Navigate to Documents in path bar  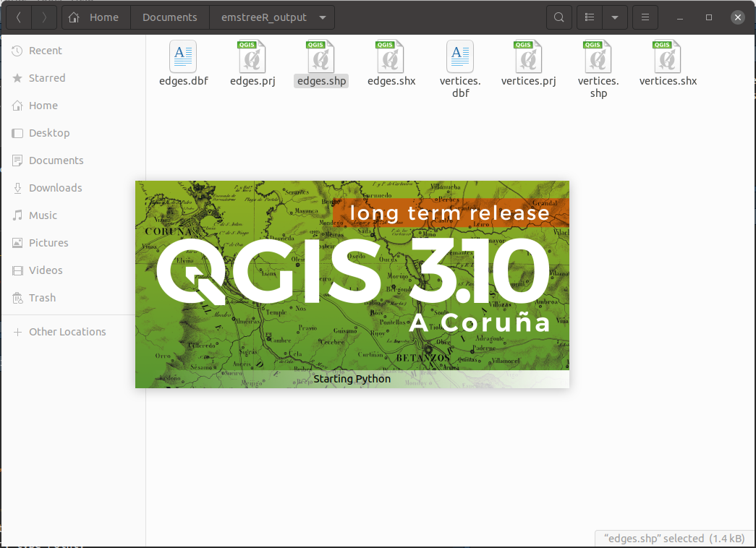click(x=169, y=17)
